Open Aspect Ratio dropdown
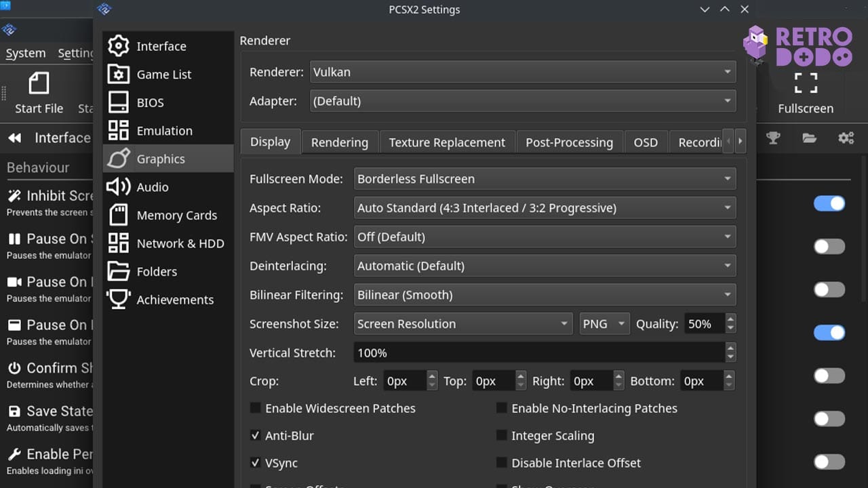Viewport: 868px width, 488px height. point(545,208)
